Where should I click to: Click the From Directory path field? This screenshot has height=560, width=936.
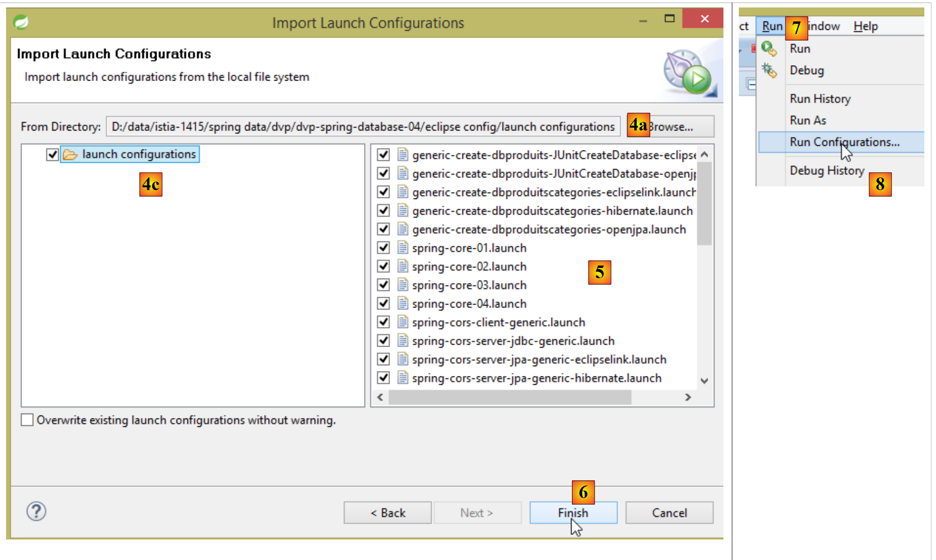pyautogui.click(x=363, y=127)
